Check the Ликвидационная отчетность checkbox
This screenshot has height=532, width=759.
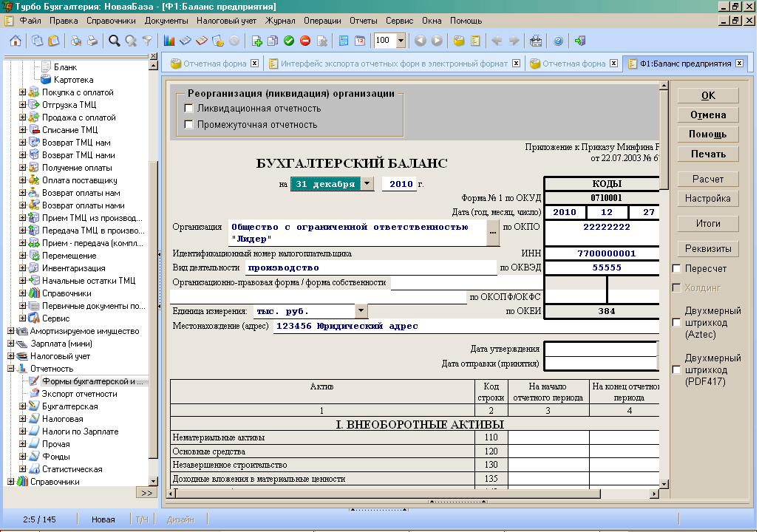pyautogui.click(x=188, y=109)
